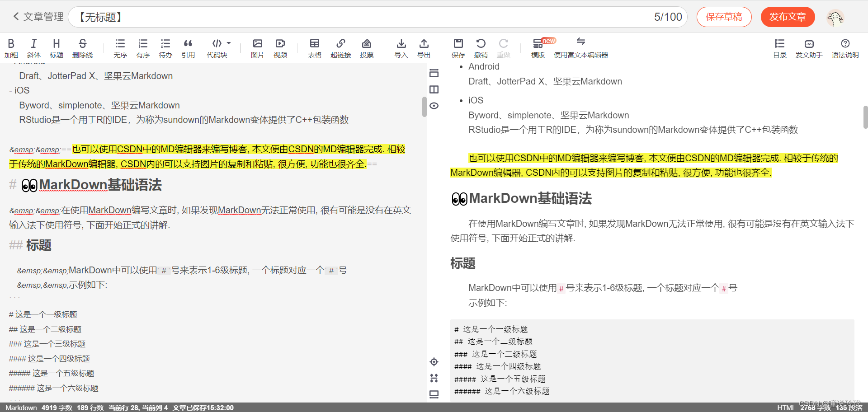This screenshot has height=412, width=868.
Task: Publish with 发布文章 button
Action: [x=788, y=17]
